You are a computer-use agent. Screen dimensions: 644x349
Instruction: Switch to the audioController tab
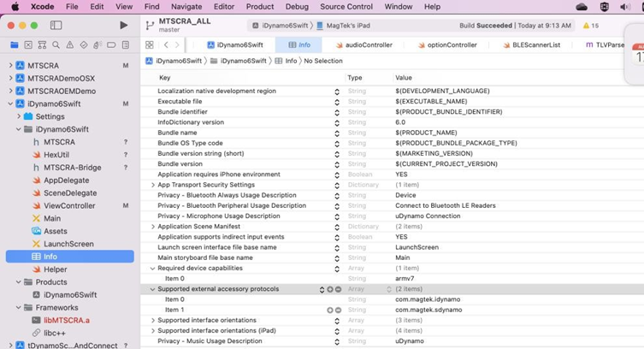pyautogui.click(x=363, y=44)
